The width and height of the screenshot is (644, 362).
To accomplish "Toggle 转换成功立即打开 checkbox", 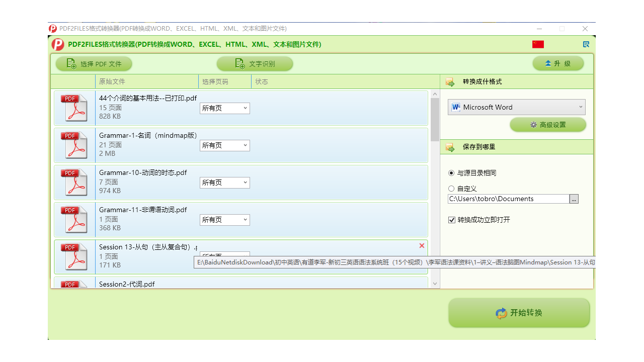I will point(451,220).
